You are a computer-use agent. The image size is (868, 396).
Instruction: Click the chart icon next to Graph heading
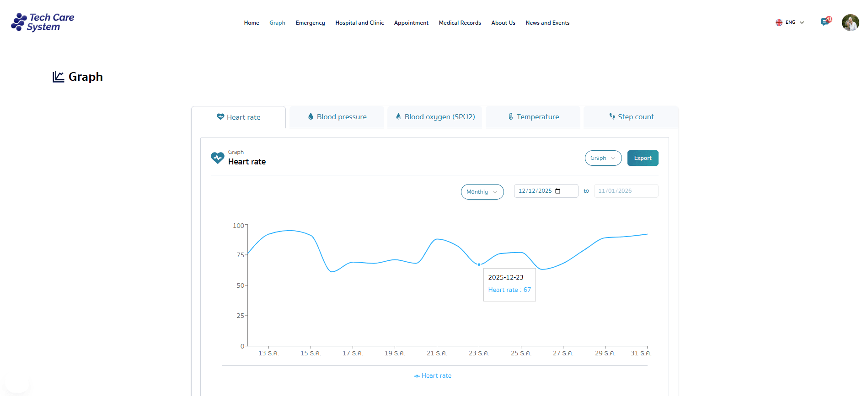(x=58, y=77)
